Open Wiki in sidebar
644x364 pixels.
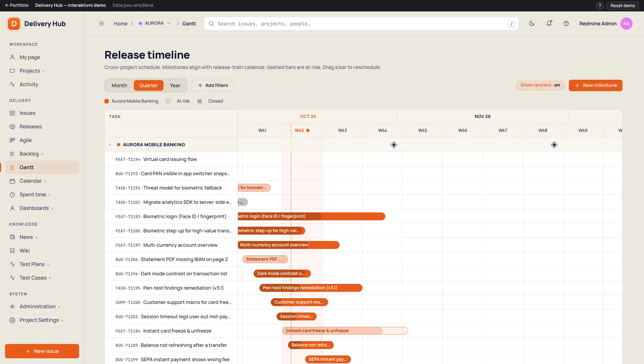(42, 251)
